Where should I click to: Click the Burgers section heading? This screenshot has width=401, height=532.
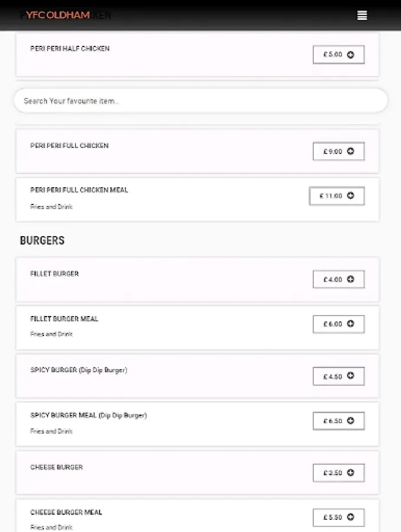pyautogui.click(x=42, y=241)
